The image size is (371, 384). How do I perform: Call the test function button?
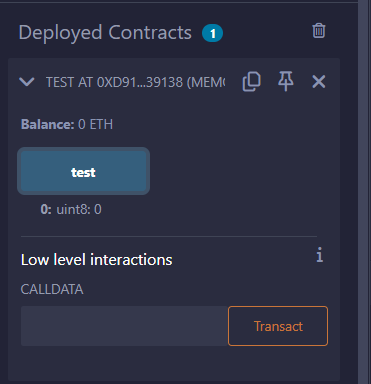coord(83,171)
